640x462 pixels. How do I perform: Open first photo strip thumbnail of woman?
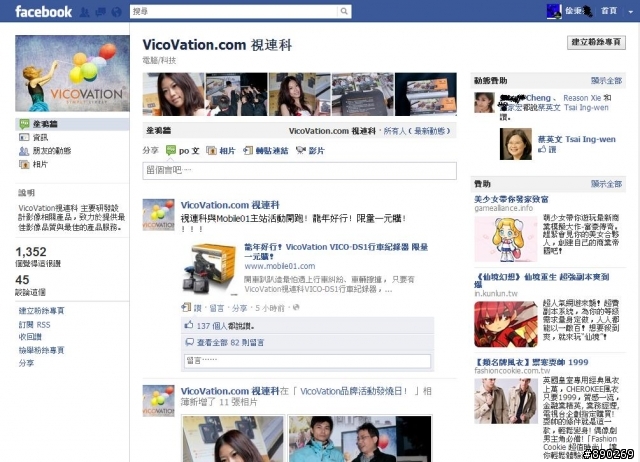(x=173, y=94)
